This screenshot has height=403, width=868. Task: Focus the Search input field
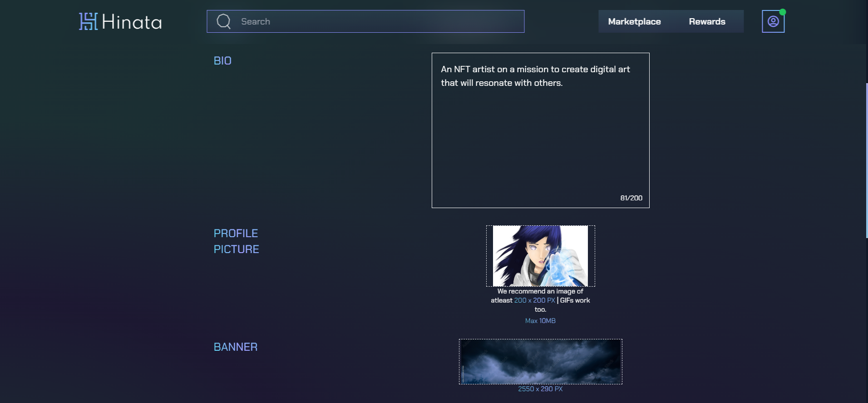(x=365, y=21)
